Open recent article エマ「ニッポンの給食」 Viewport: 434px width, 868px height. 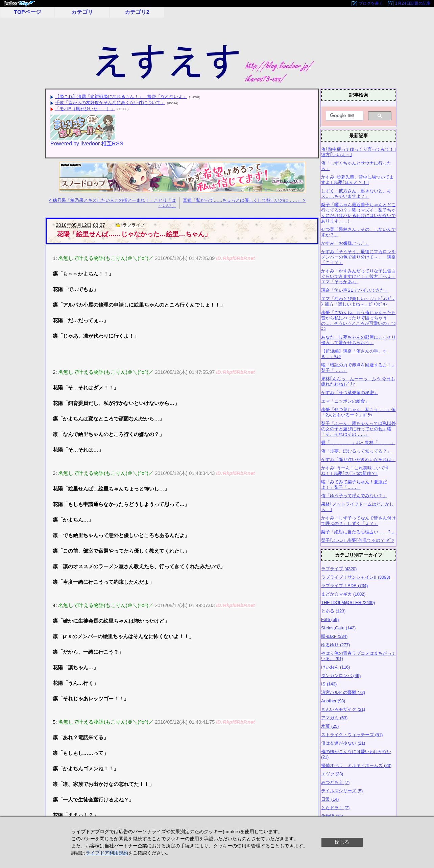345,401
